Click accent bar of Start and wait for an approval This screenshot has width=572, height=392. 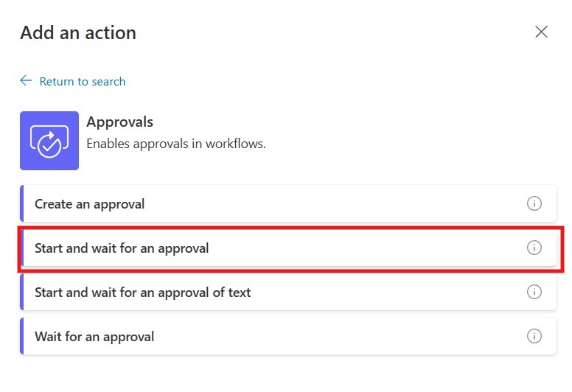22,248
